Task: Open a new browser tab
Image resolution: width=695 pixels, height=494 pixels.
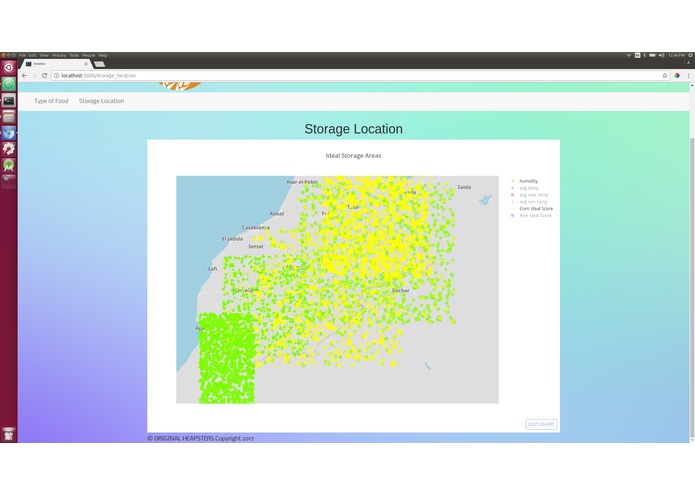Action: [100, 64]
